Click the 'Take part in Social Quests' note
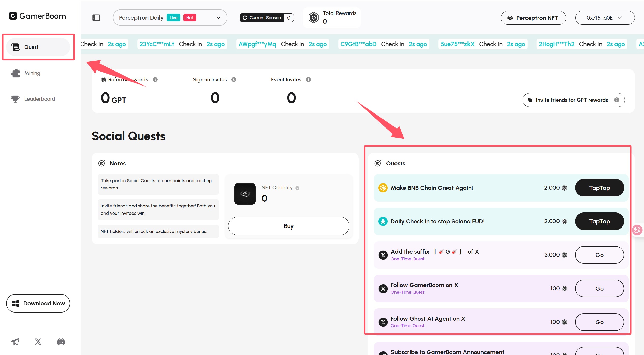Screen dimensions: 644x355 point(158,184)
